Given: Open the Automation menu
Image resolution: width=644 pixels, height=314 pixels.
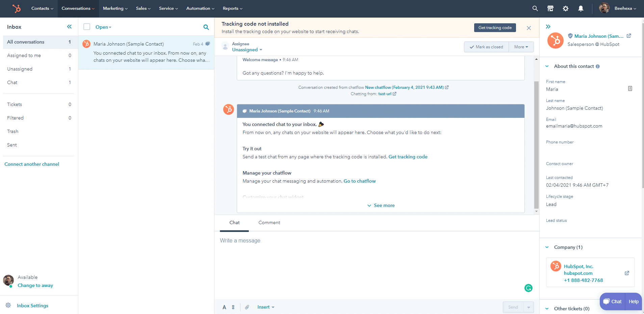Looking at the screenshot, I should 200,8.
